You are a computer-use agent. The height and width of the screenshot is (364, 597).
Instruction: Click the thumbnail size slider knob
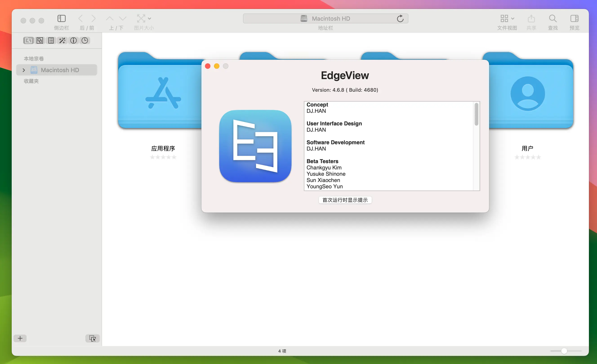point(564,351)
